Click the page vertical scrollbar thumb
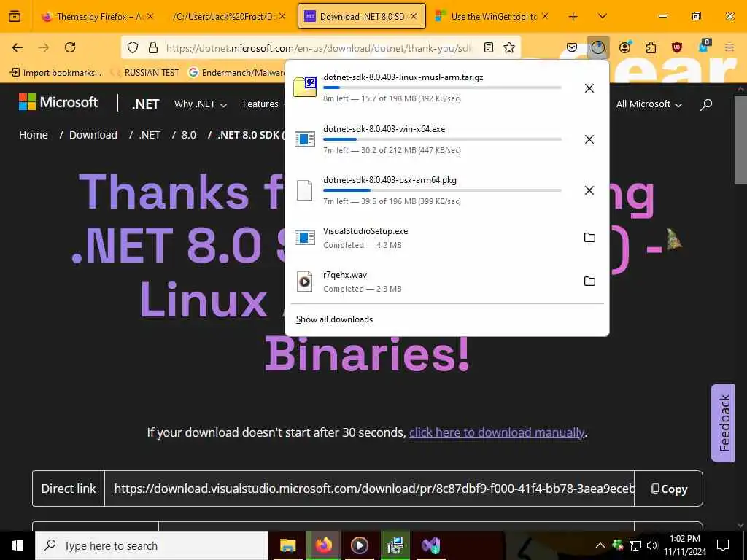This screenshot has width=747, height=560. pyautogui.click(x=741, y=139)
